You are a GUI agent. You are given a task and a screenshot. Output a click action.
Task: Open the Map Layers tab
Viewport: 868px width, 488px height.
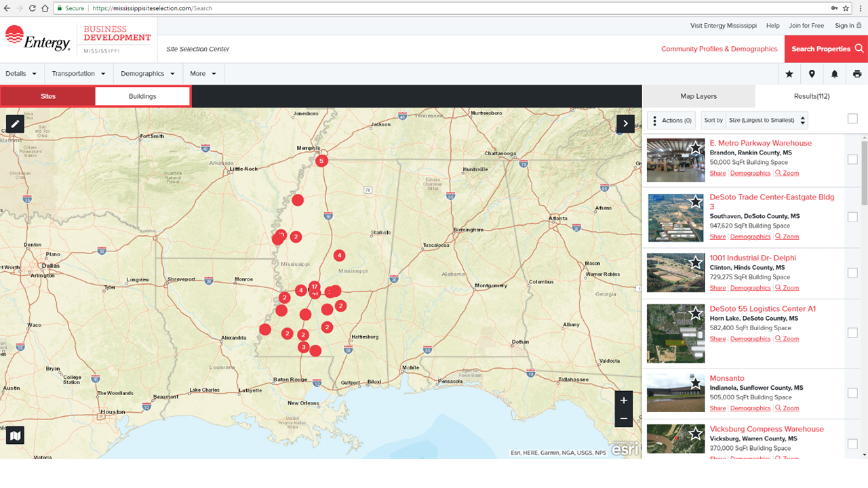point(698,96)
